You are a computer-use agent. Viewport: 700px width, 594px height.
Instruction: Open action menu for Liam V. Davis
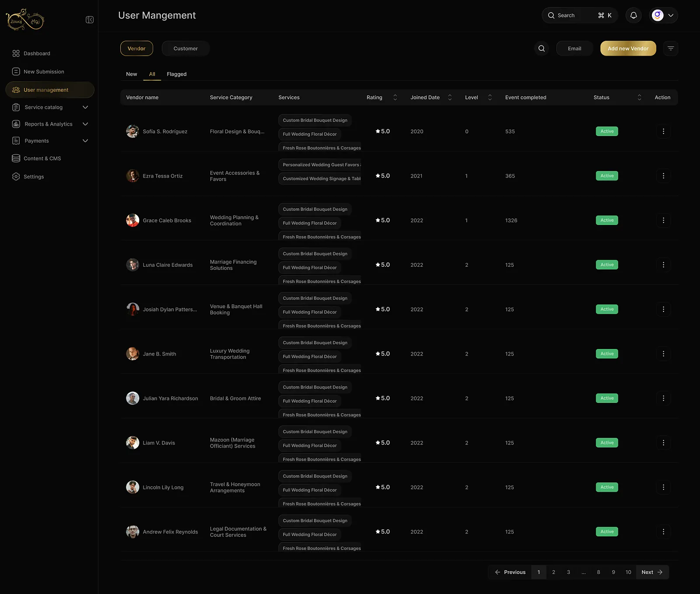click(663, 443)
